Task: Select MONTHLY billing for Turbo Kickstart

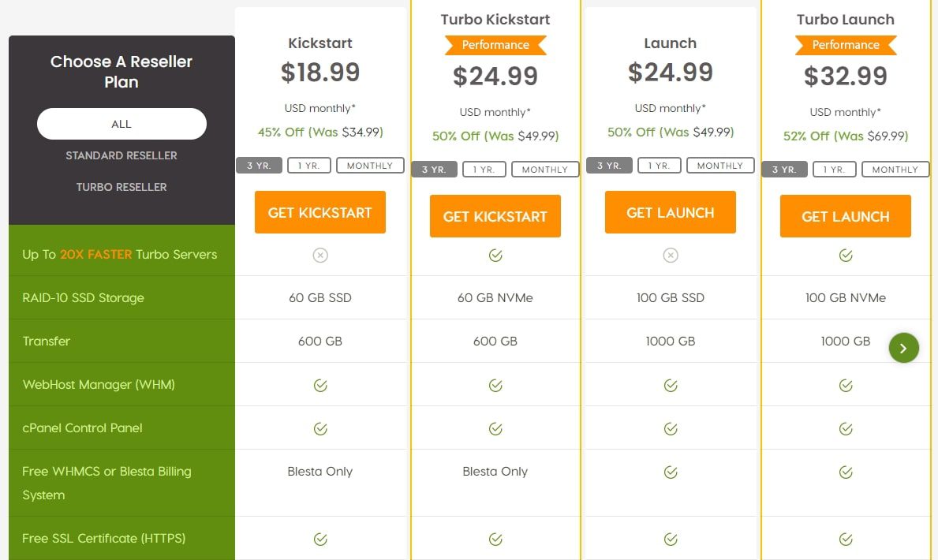Action: [545, 170]
